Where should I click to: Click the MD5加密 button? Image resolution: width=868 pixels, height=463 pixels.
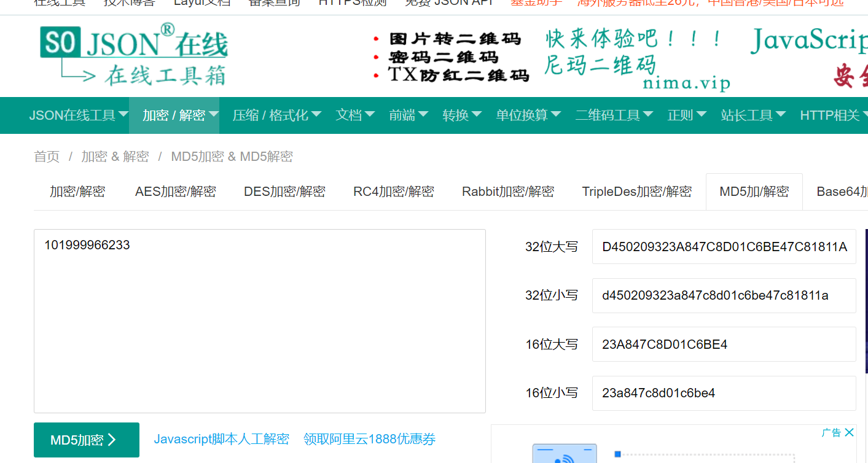86,440
